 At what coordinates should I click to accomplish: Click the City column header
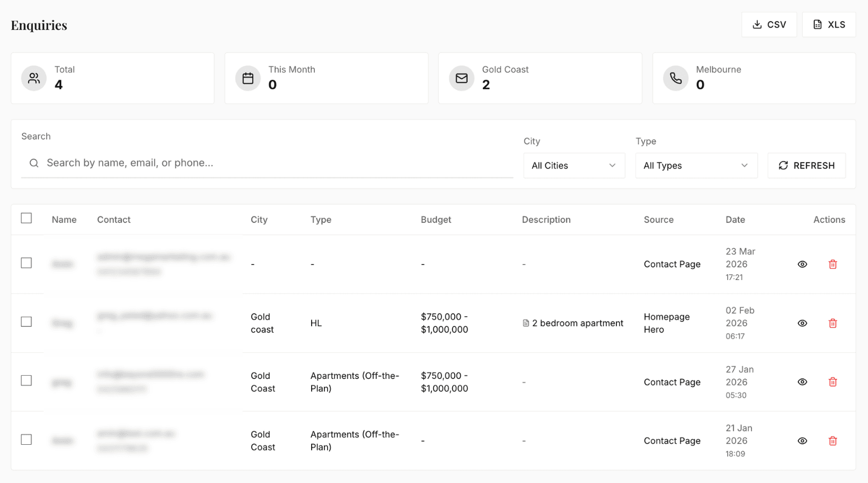pos(259,219)
